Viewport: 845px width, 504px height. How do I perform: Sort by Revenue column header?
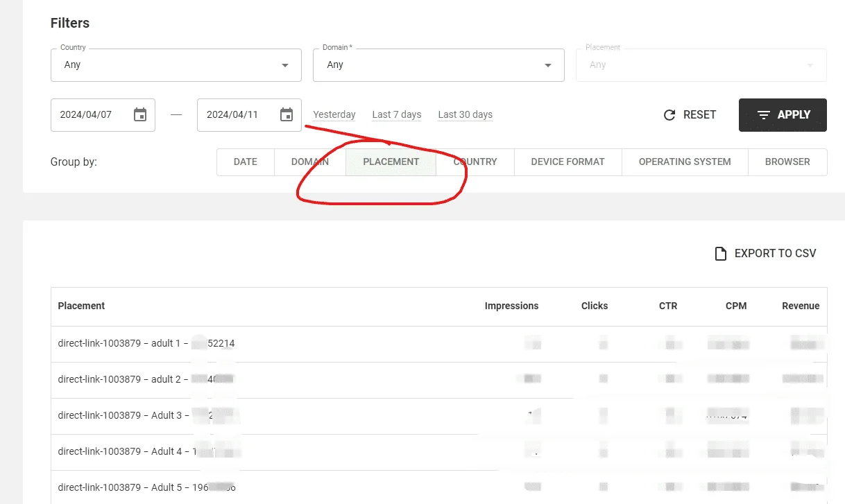(801, 306)
